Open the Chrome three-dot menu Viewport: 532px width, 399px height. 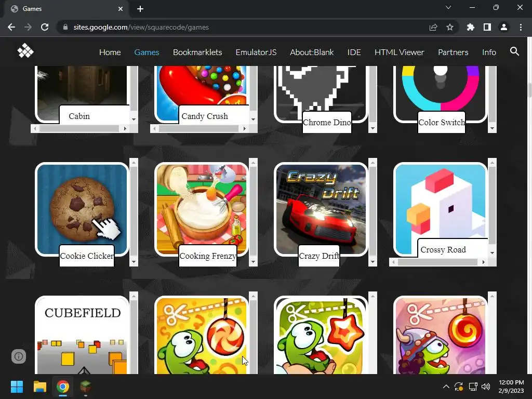(x=521, y=27)
